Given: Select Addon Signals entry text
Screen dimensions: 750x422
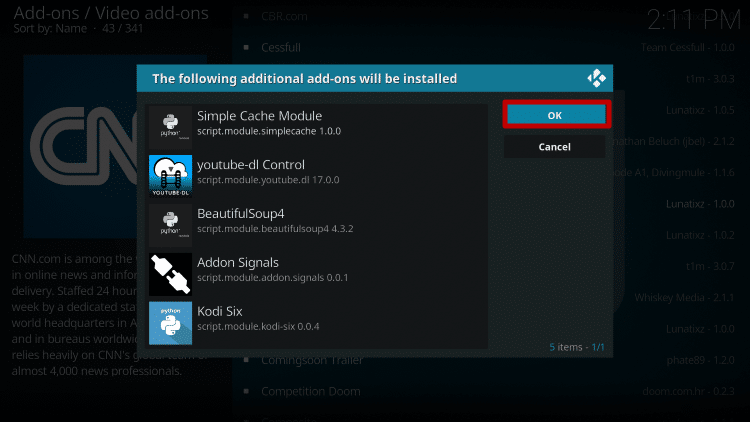Looking at the screenshot, I should pyautogui.click(x=238, y=262).
